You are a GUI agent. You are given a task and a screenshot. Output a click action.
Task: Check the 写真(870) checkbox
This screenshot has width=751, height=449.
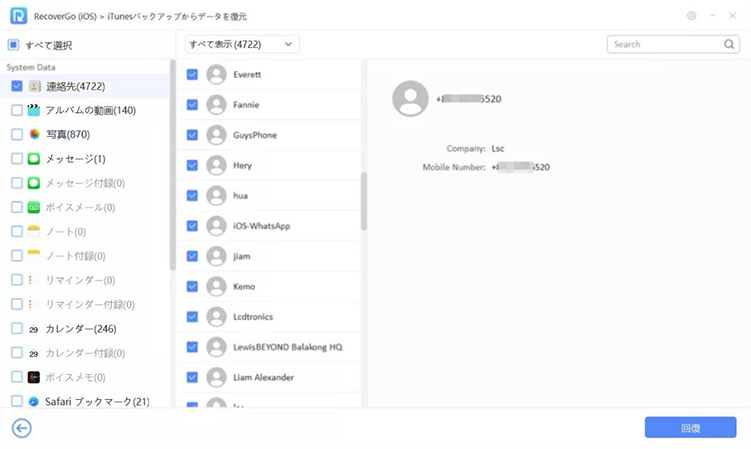coord(17,134)
